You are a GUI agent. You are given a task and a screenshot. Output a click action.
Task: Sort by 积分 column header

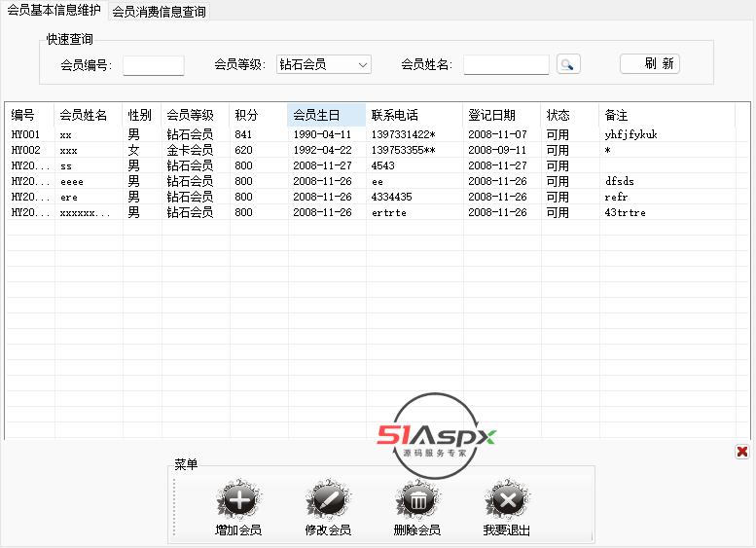click(258, 115)
